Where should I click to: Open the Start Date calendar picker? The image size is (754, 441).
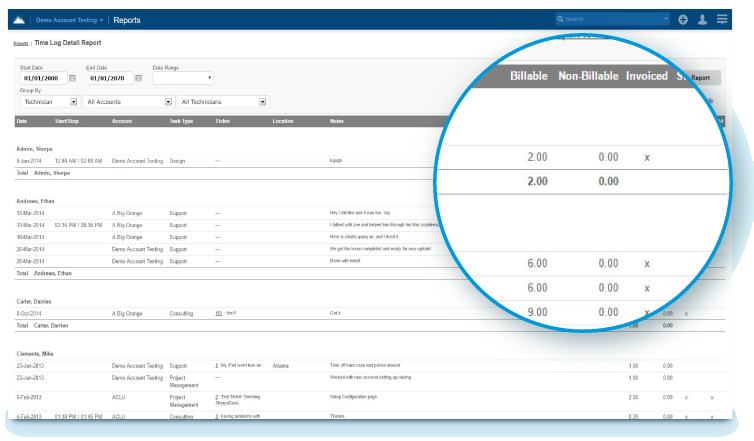point(72,78)
